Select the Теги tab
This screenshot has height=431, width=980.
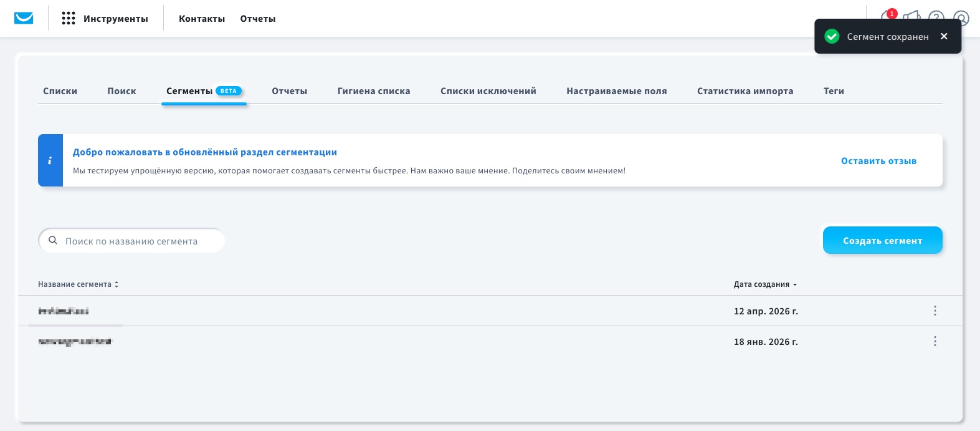[834, 91]
